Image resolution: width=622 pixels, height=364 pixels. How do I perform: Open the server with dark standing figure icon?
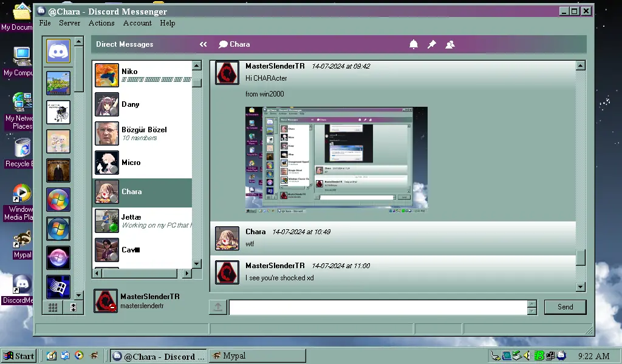pos(58,170)
